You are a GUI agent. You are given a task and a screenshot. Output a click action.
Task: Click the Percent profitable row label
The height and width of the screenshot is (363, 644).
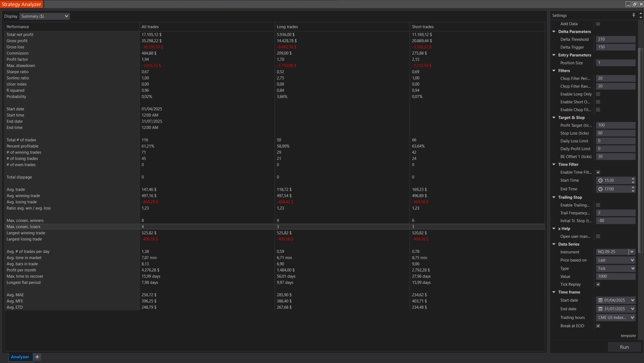[x=22, y=146]
